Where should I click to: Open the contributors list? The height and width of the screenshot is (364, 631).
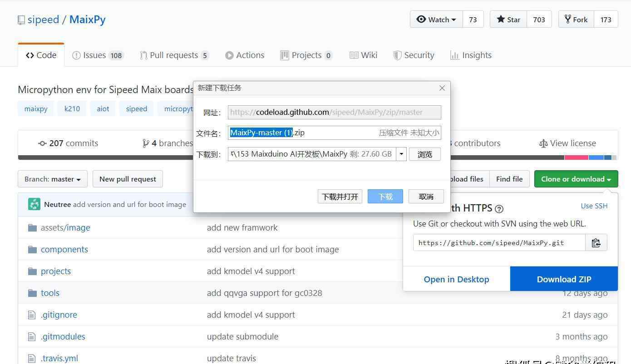coord(474,143)
